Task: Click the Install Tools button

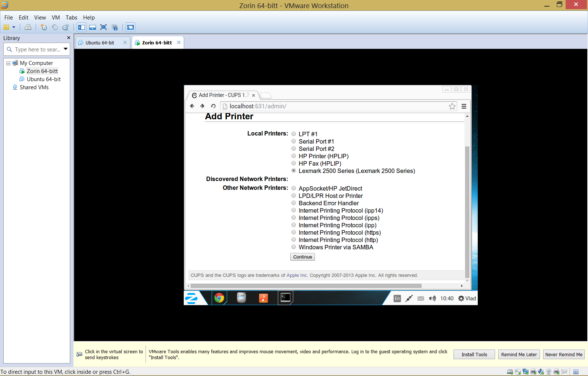Action: click(474, 354)
